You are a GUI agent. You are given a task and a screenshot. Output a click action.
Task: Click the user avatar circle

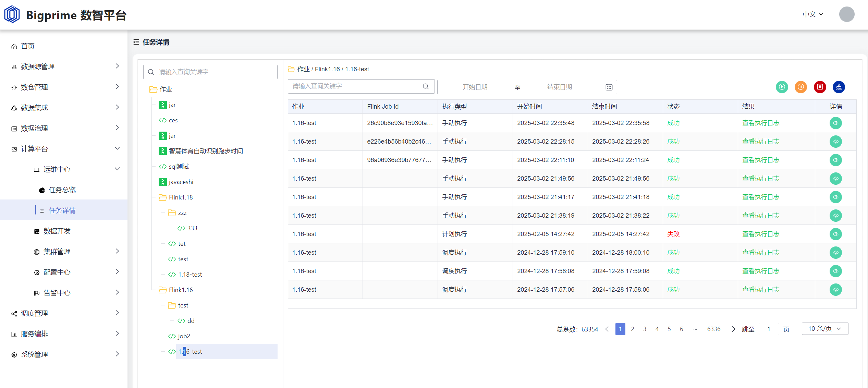[x=846, y=14]
